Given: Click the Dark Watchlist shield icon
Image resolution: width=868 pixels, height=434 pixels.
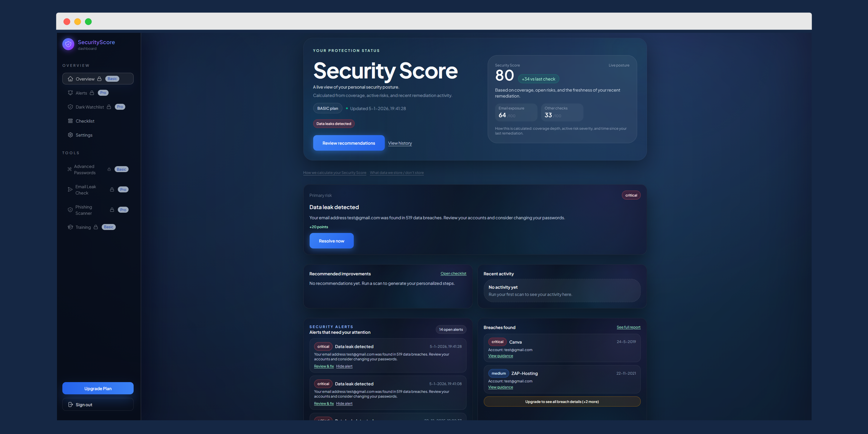Looking at the screenshot, I should point(70,107).
